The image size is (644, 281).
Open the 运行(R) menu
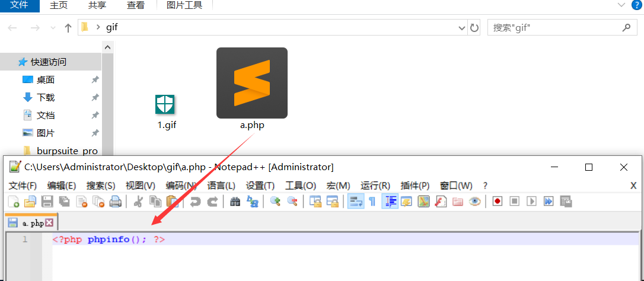pos(375,186)
